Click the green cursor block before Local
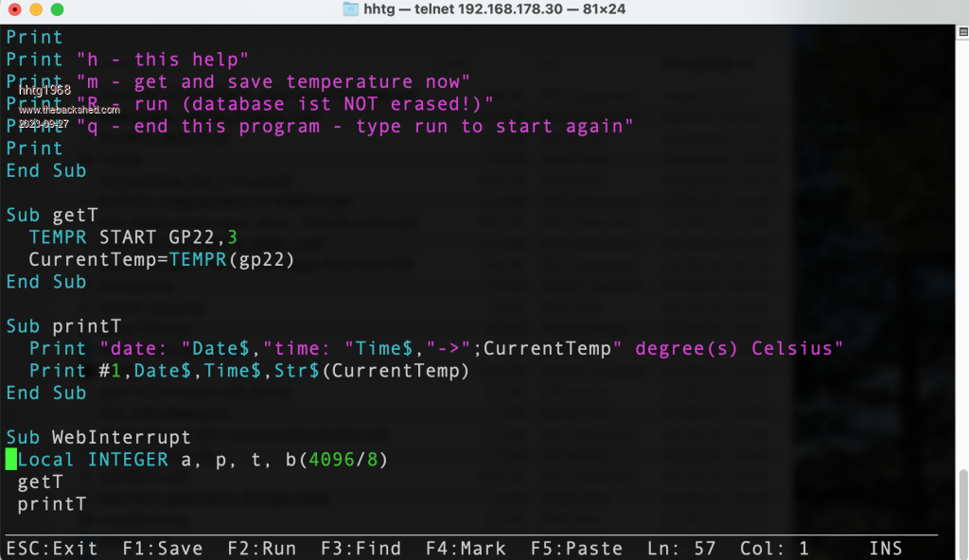969x560 pixels. (x=10, y=460)
